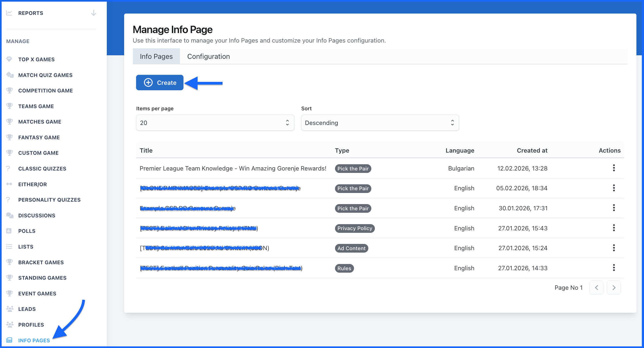644x348 pixels.
Task: Select the Info Pages tab
Action: click(x=156, y=56)
